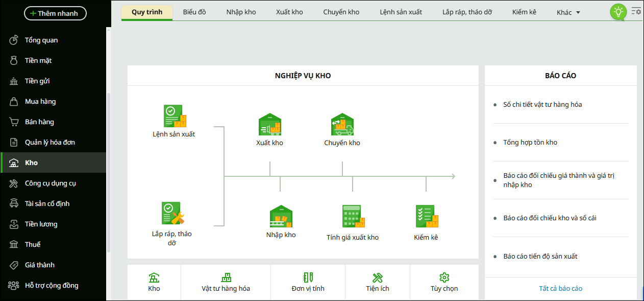Open the Lắp ráp, tháo dỡ icon
The height and width of the screenshot is (301, 644).
(x=172, y=214)
